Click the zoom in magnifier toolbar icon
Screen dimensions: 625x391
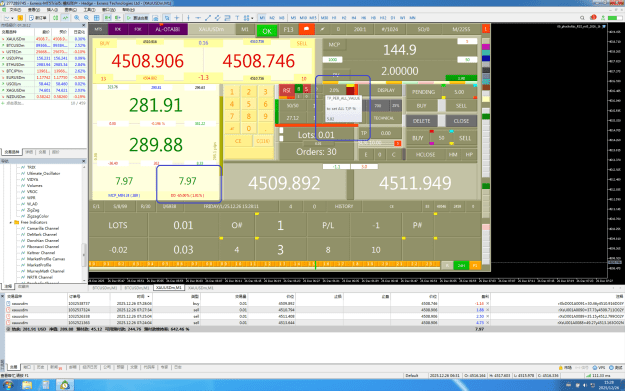point(77,18)
